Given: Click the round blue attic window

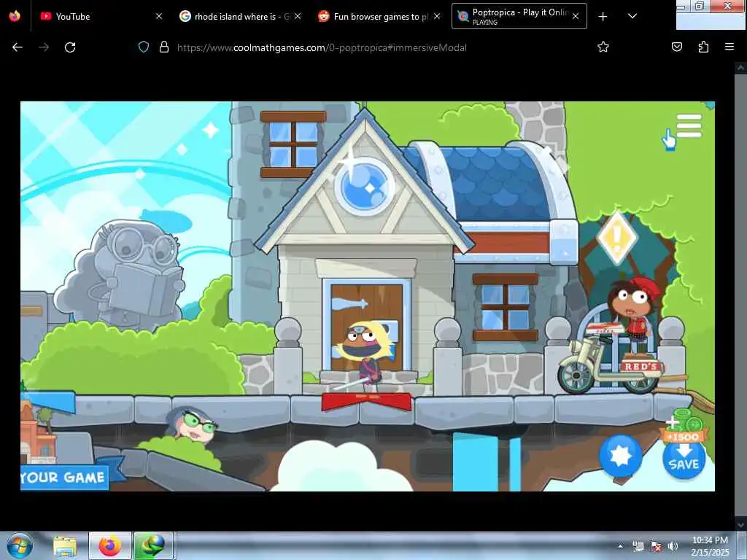Looking at the screenshot, I should pos(365,187).
